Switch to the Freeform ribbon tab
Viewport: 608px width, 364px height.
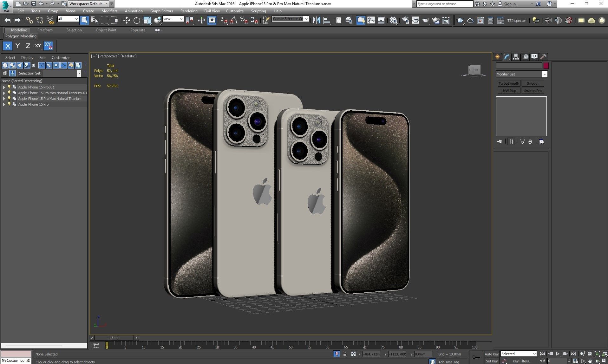coord(45,30)
